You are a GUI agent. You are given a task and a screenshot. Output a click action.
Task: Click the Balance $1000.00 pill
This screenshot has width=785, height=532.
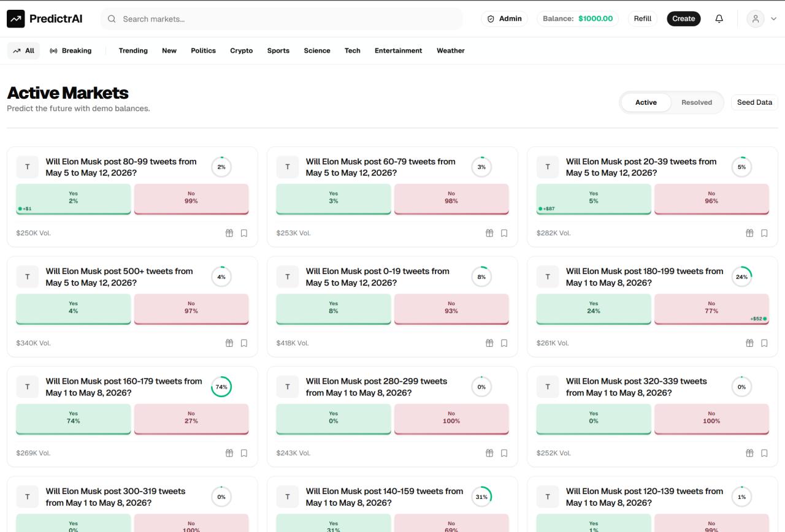[x=578, y=19]
